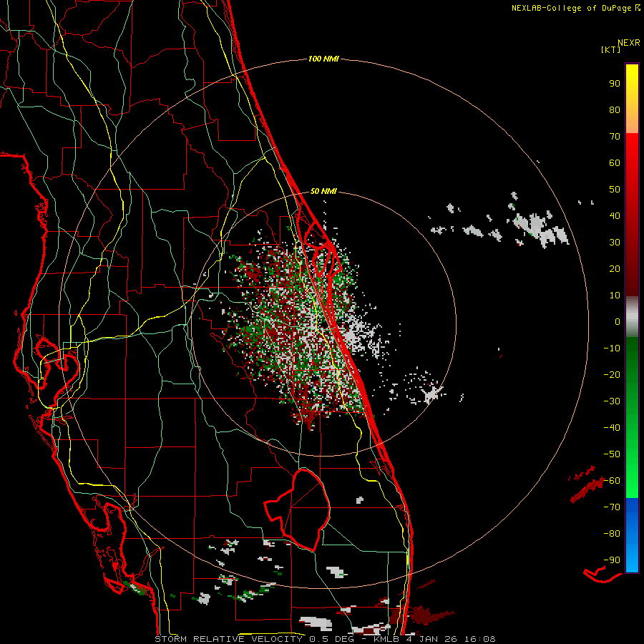
Task: Click the -20 value on velocity scale
Action: pos(612,374)
